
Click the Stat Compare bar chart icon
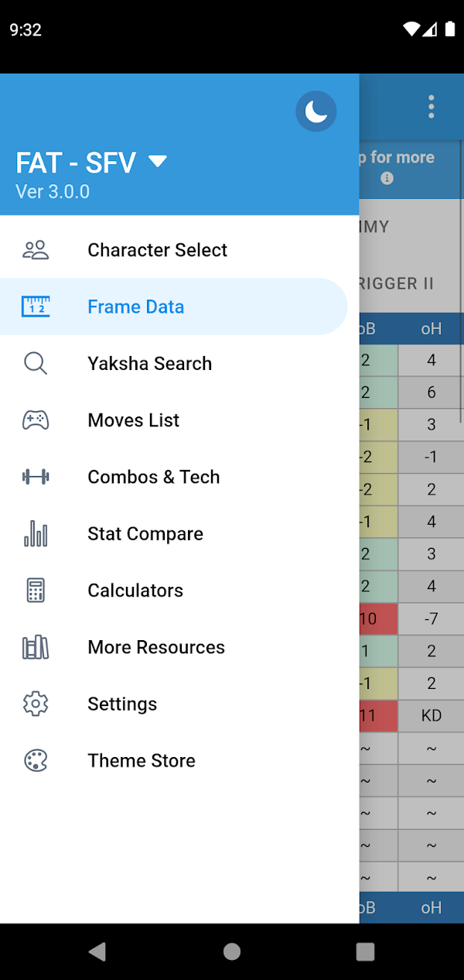[x=36, y=533]
